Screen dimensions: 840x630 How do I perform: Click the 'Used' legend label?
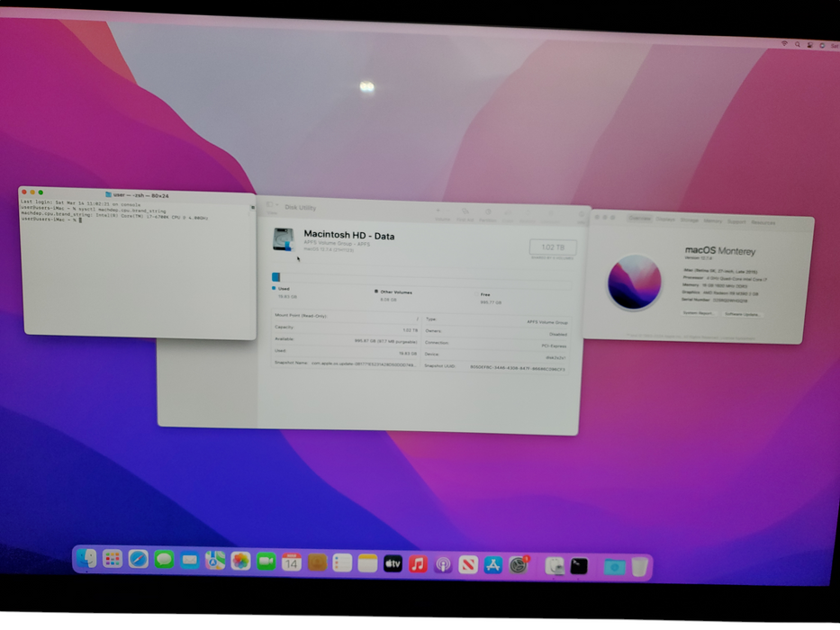284,288
